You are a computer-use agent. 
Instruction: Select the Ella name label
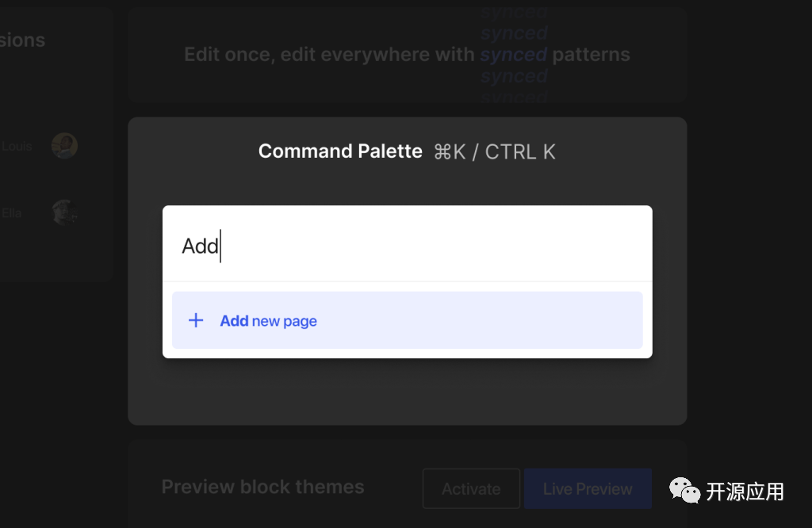click(11, 212)
